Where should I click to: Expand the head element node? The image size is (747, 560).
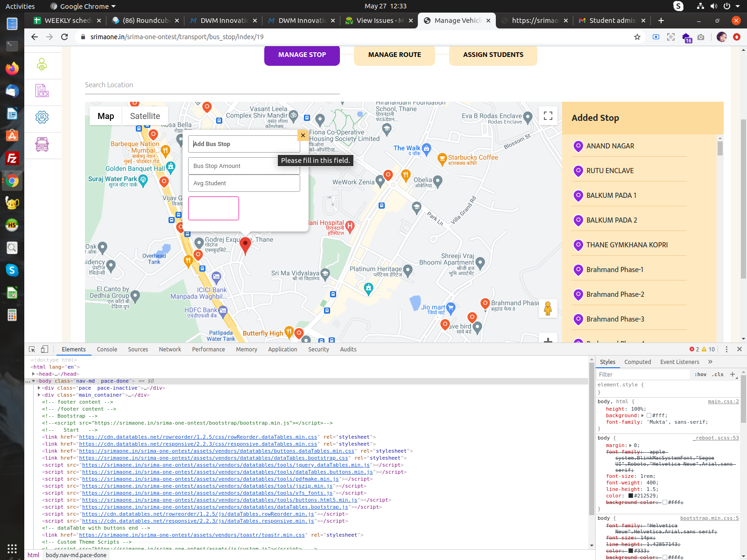[33, 374]
